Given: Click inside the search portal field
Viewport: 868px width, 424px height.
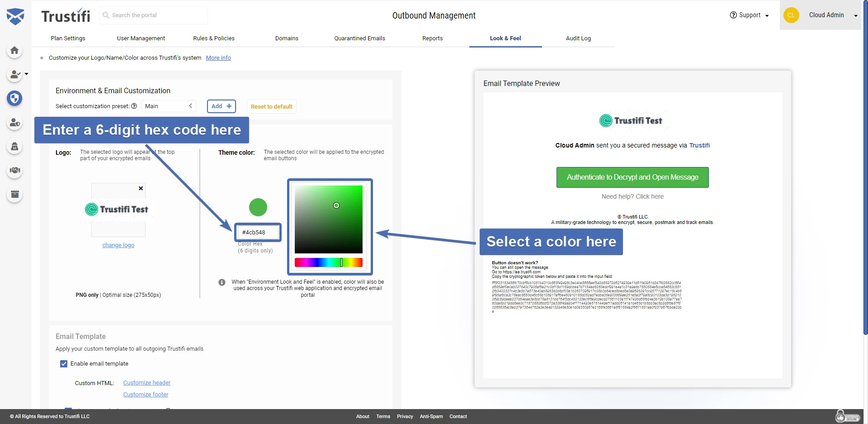Looking at the screenshot, I should pyautogui.click(x=154, y=15).
